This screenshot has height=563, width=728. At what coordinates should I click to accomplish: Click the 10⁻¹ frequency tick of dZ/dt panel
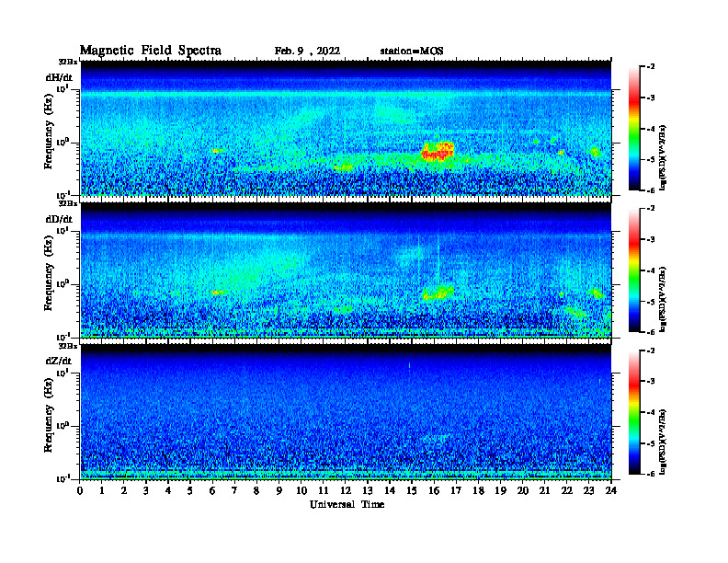[63, 478]
